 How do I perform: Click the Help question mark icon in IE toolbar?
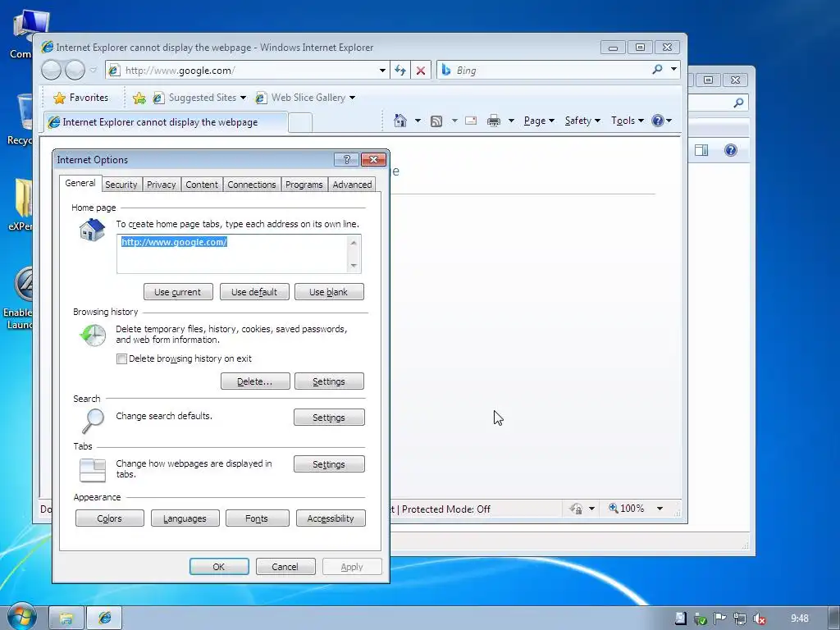pos(657,121)
